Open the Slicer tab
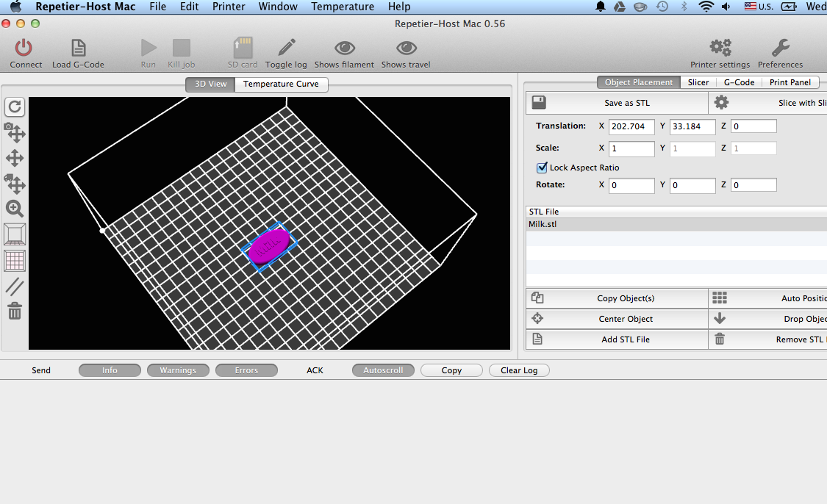 [698, 82]
